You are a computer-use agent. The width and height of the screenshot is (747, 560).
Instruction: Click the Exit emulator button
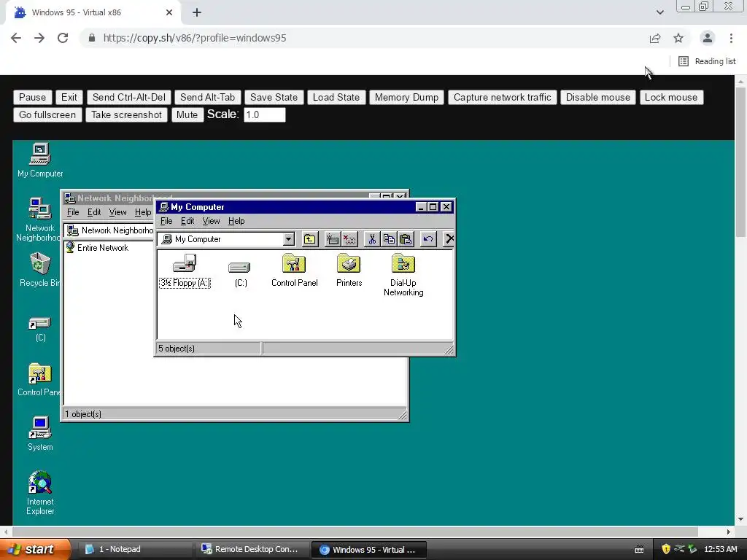[69, 97]
